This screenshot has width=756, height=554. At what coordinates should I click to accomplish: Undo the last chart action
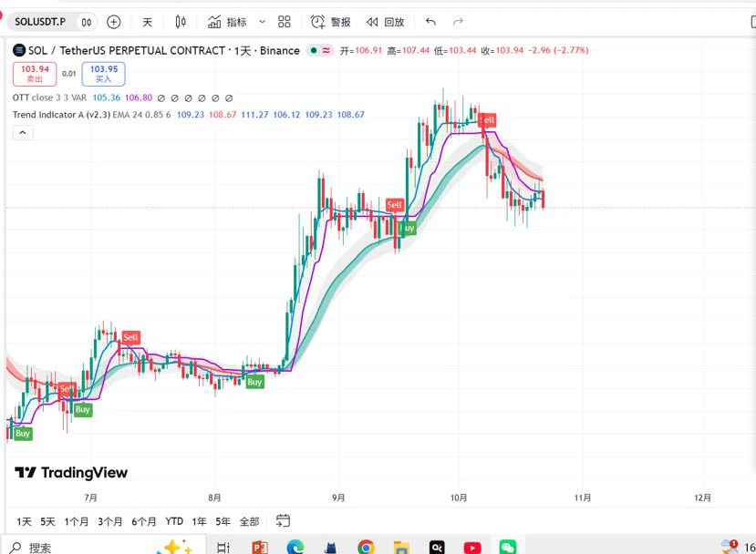(430, 22)
